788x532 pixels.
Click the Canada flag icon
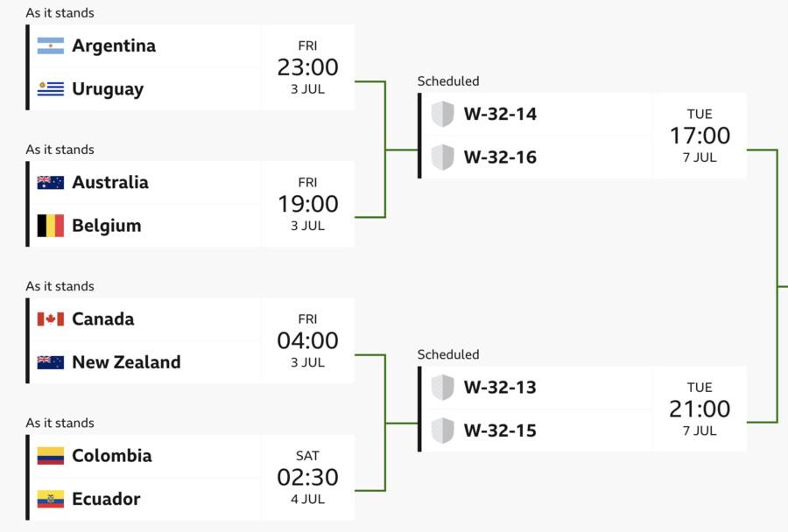click(51, 319)
